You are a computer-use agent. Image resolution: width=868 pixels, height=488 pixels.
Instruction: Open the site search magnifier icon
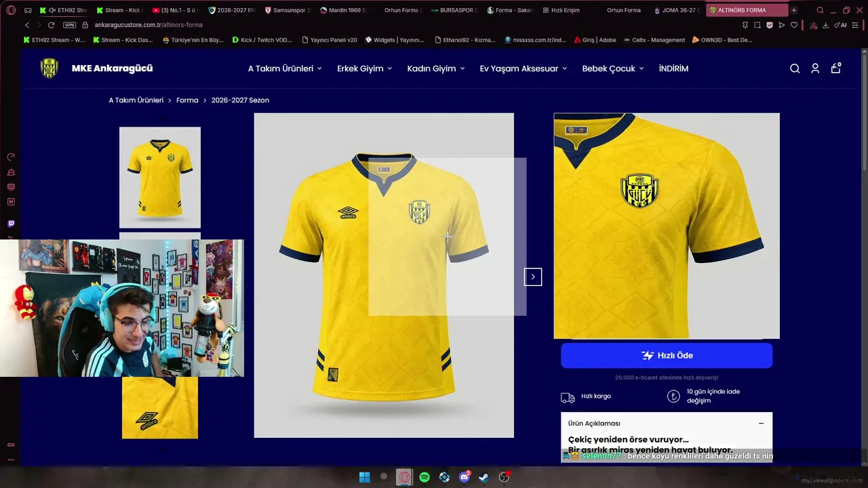[795, 68]
